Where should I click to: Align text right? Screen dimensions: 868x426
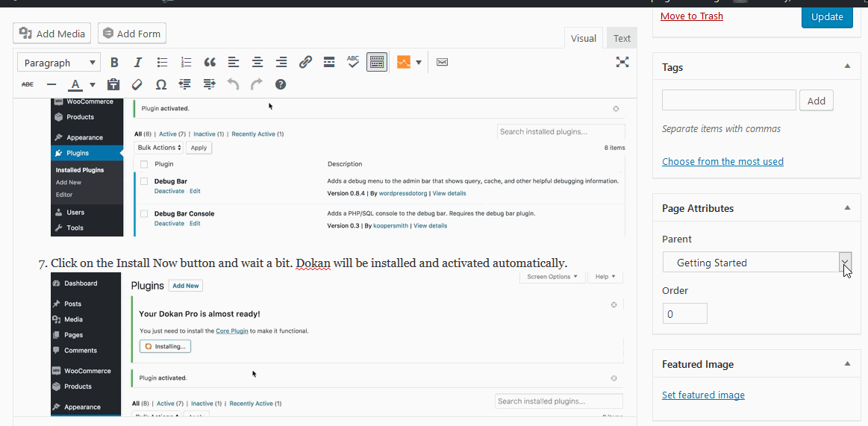coord(281,63)
